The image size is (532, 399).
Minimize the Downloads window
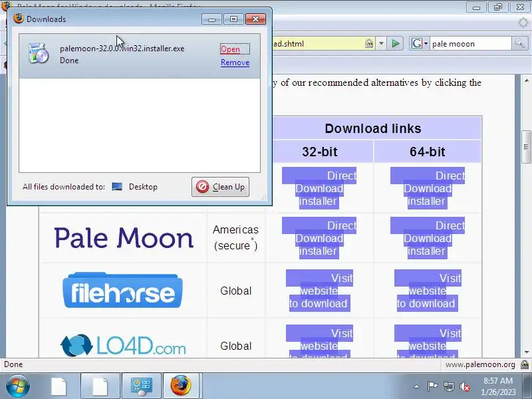point(211,19)
